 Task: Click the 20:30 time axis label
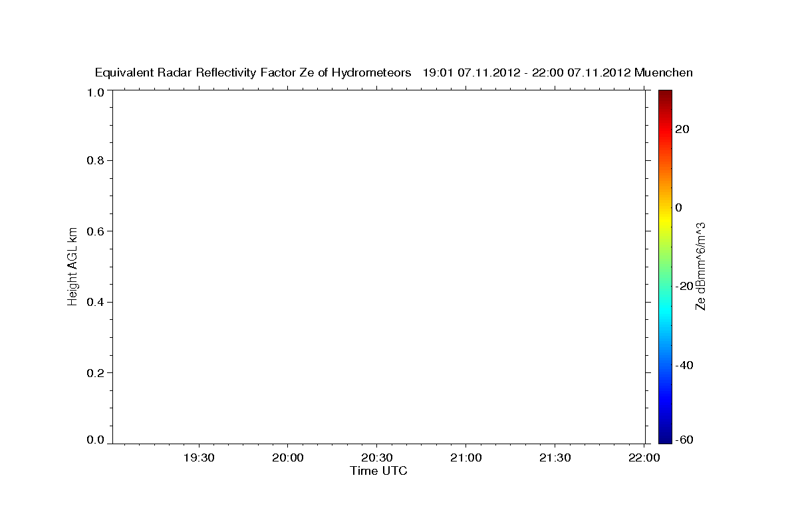pyautogui.click(x=377, y=458)
